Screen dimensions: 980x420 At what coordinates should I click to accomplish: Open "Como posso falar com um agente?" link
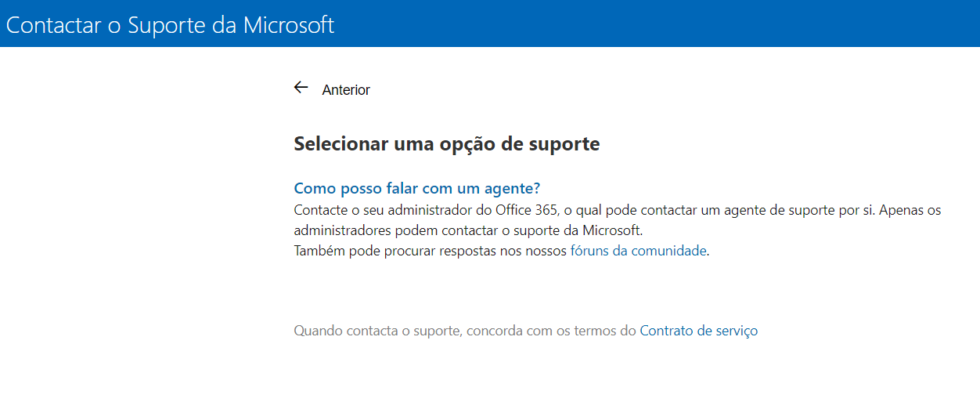tap(417, 189)
